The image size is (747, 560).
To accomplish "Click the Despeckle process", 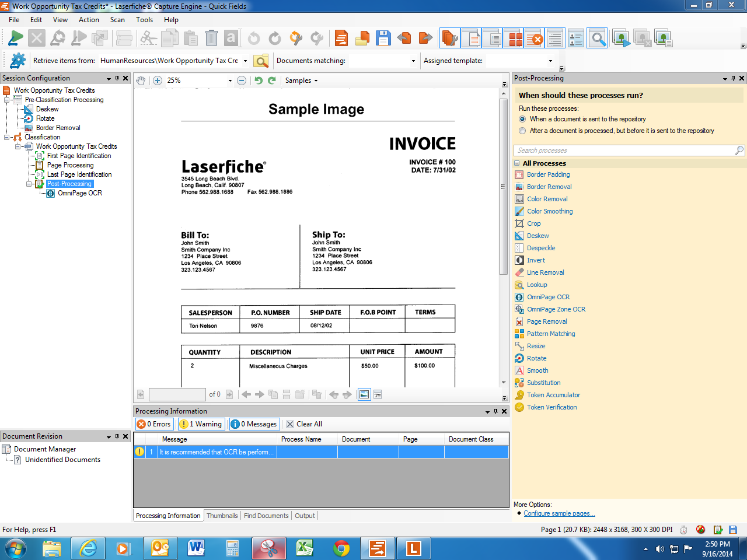I will point(541,248).
